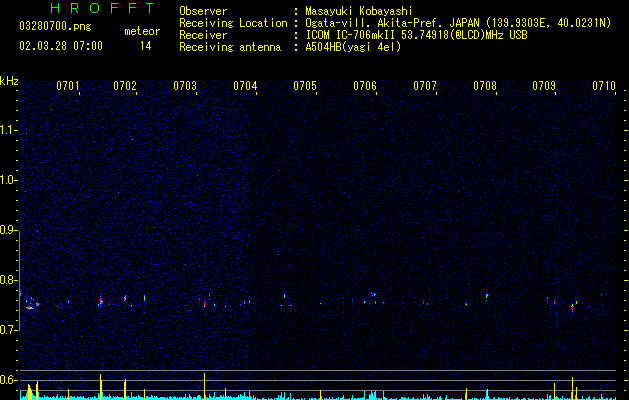Select the file name 03280700.png
This screenshot has width=629, height=400.
[x=55, y=27]
